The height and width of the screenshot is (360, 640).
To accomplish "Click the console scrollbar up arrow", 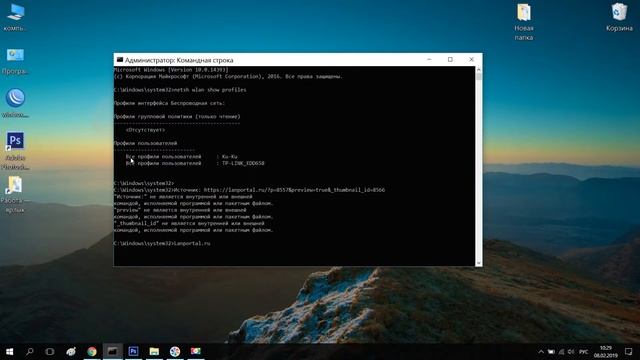I will [478, 70].
